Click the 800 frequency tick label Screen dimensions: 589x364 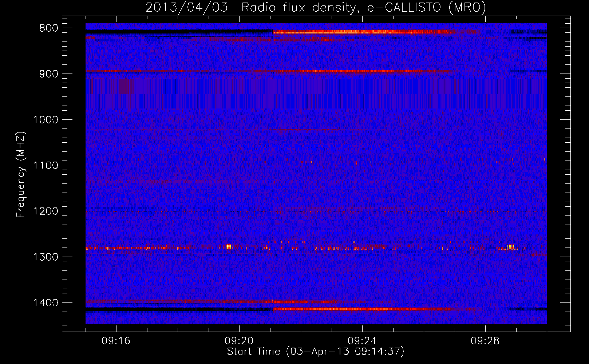pos(49,28)
